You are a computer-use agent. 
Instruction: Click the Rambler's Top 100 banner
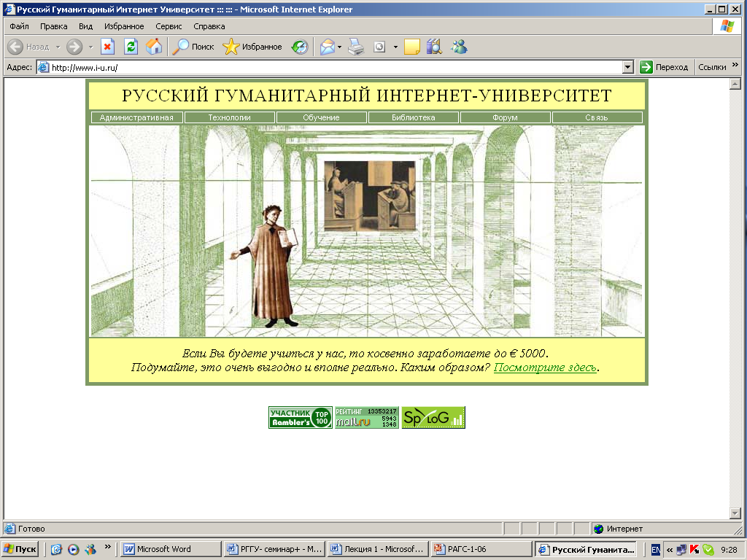click(300, 418)
